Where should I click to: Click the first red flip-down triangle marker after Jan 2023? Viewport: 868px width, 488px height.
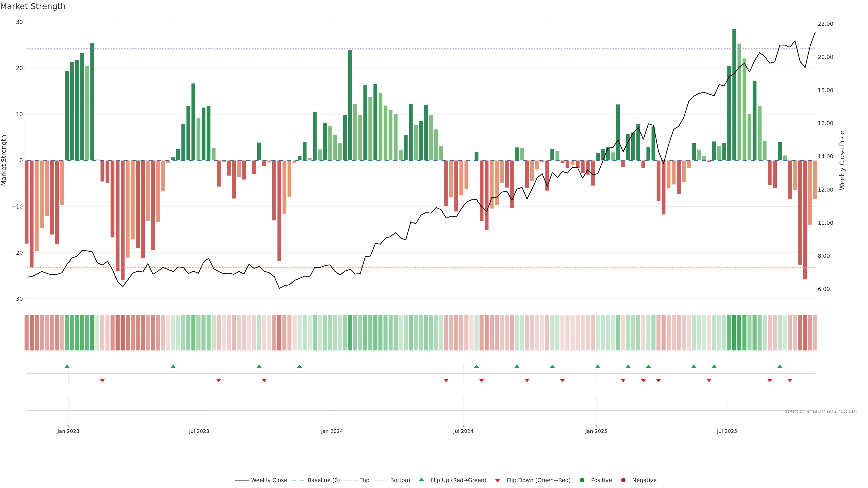[x=102, y=380]
